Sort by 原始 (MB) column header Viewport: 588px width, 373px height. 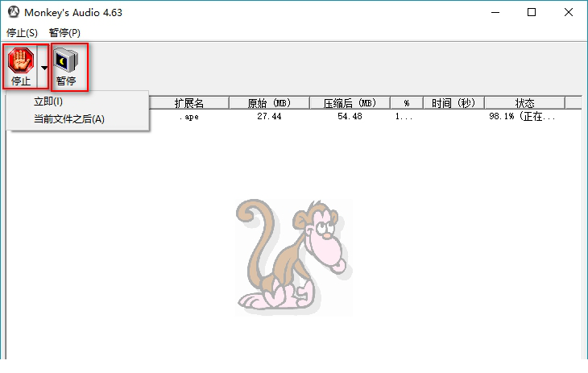(269, 103)
